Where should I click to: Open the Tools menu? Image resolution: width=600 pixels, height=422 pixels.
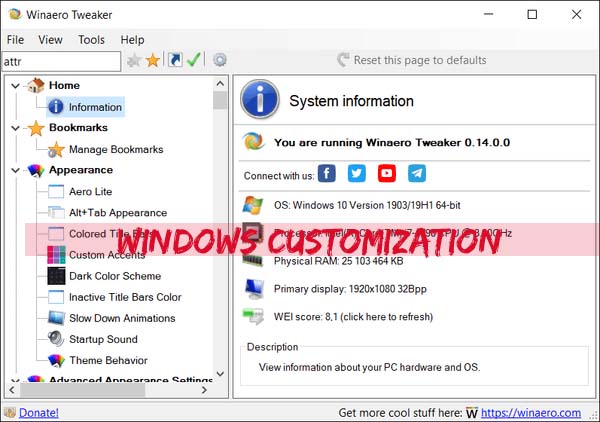[91, 40]
